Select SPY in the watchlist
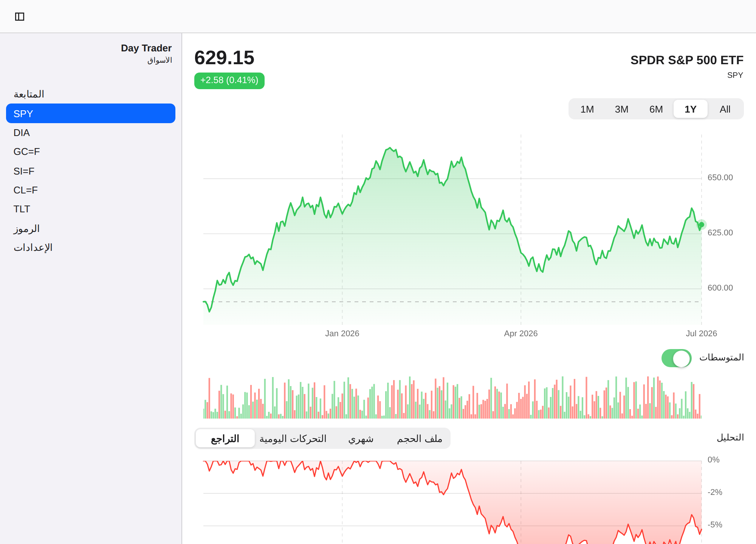The height and width of the screenshot is (544, 756). (91, 113)
